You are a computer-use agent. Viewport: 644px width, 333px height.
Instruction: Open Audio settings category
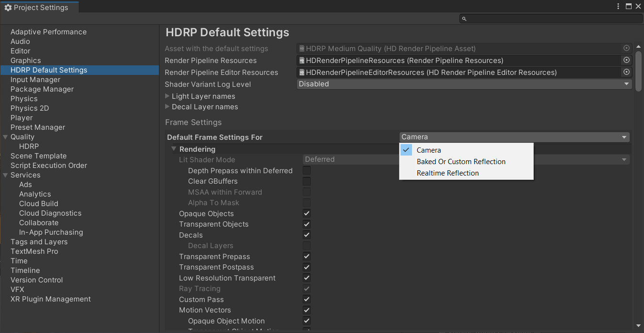pyautogui.click(x=20, y=42)
